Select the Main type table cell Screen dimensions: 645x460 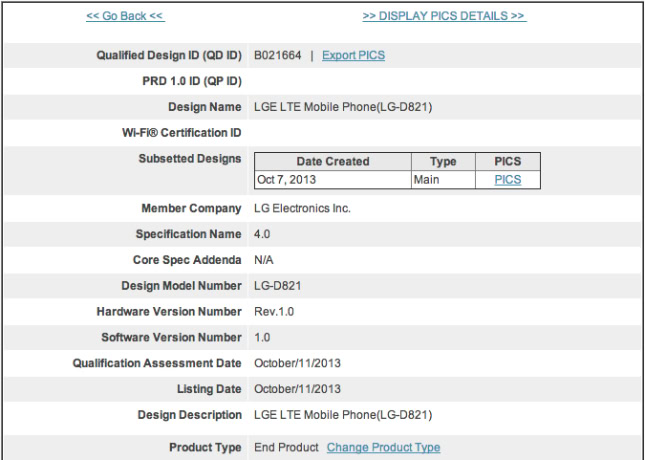428,180
